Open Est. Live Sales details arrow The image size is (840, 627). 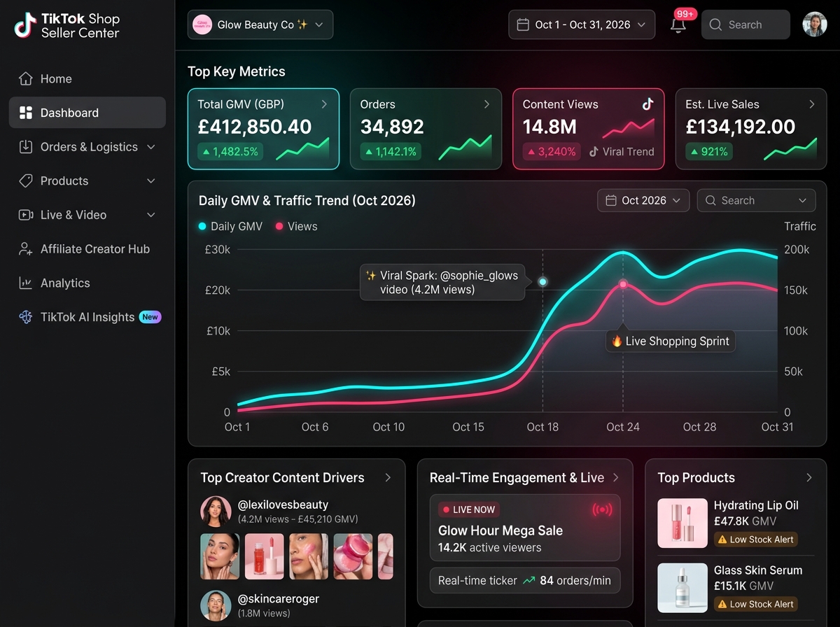pos(812,104)
